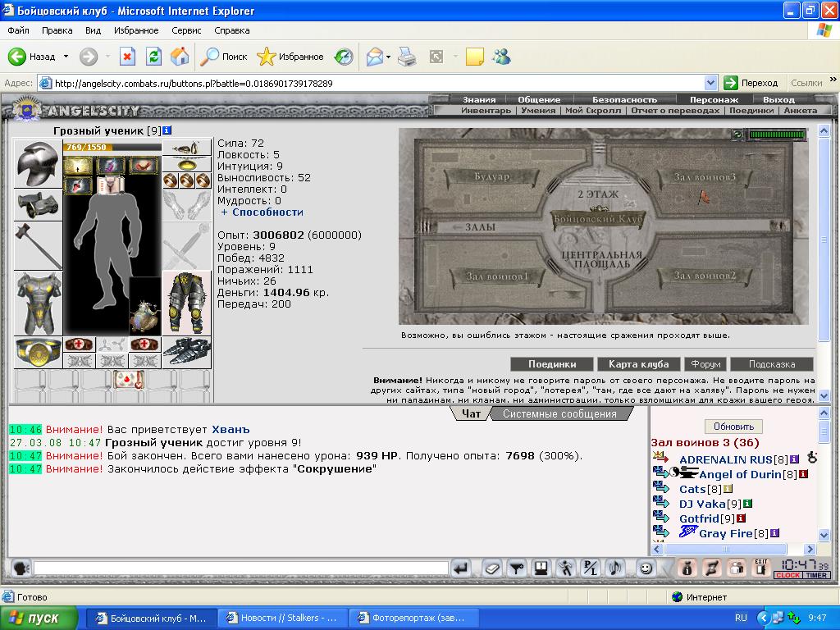
Task: Click the Новости // Stalkers taskbar window
Action: tap(282, 619)
